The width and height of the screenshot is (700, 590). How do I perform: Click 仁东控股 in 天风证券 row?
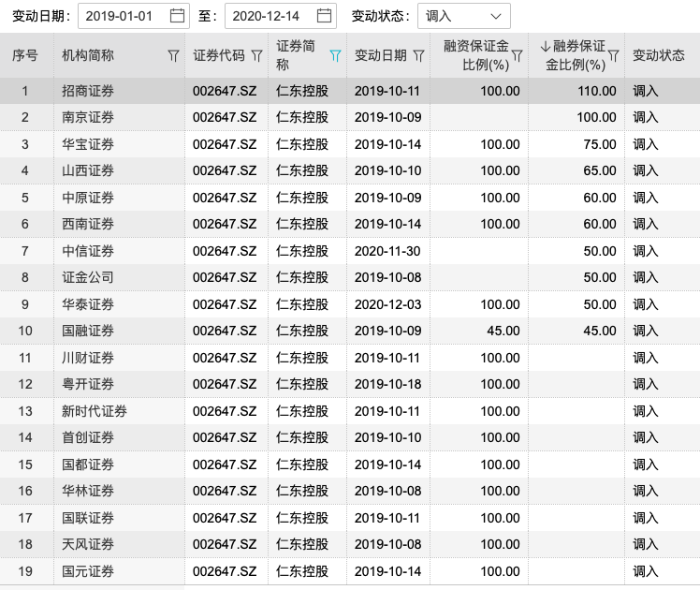coord(302,544)
